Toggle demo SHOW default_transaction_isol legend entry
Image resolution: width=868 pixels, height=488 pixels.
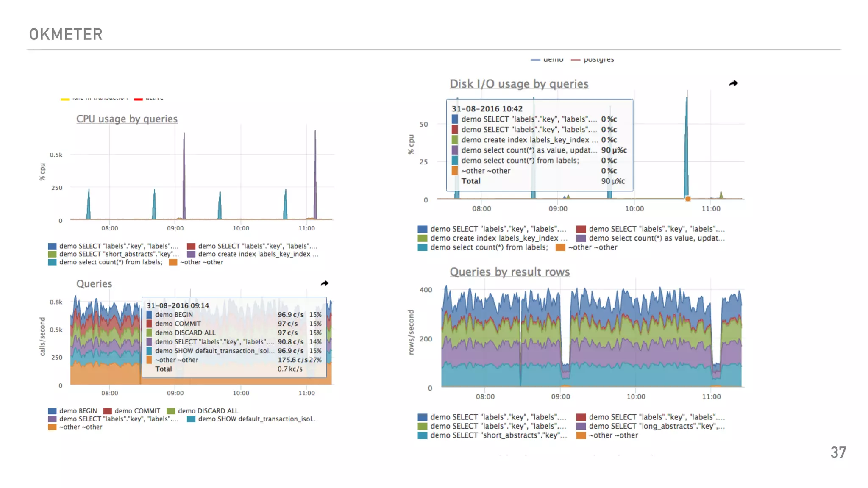click(x=257, y=419)
